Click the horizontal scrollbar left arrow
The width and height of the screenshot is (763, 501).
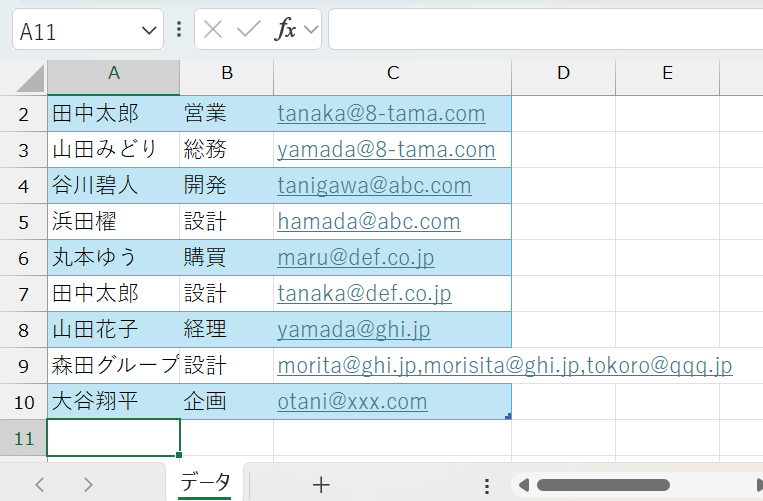coord(523,485)
